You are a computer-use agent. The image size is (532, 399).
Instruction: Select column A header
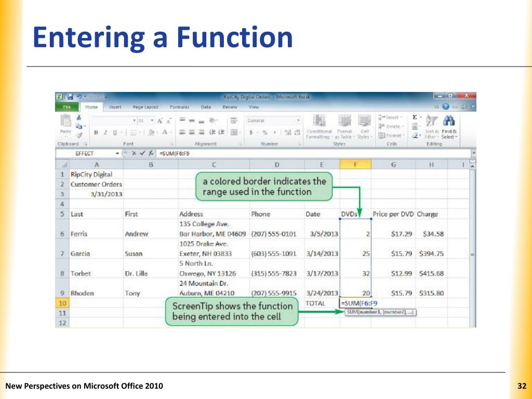click(96, 165)
